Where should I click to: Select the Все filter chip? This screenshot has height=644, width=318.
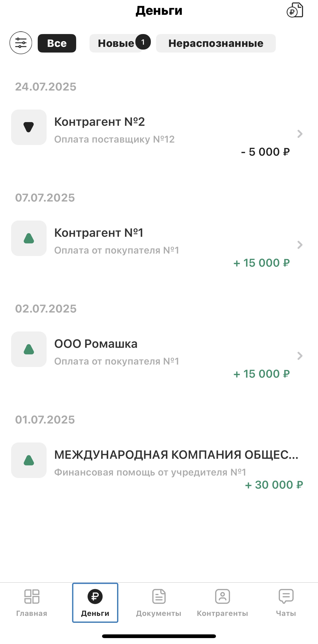tap(57, 43)
